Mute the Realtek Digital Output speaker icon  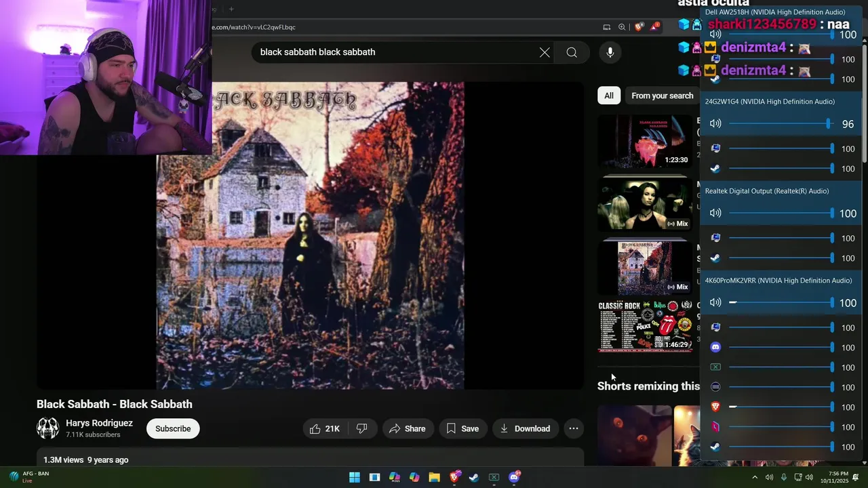(715, 213)
